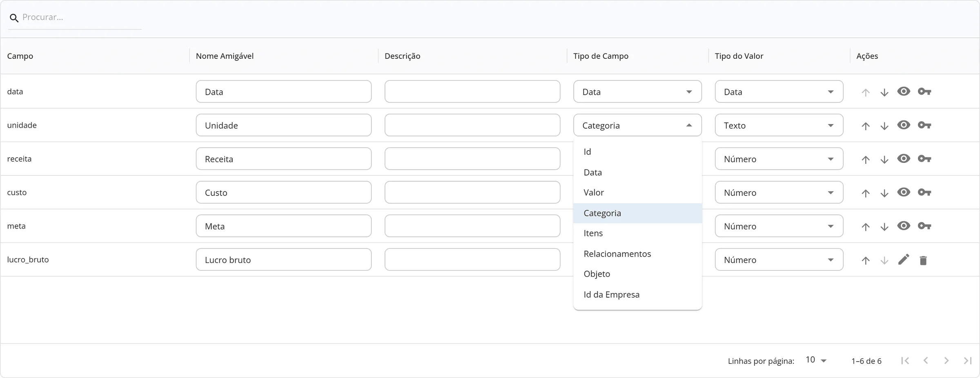Open Número dropdown for lucro_bruto row
This screenshot has height=378, width=980.
click(x=779, y=260)
